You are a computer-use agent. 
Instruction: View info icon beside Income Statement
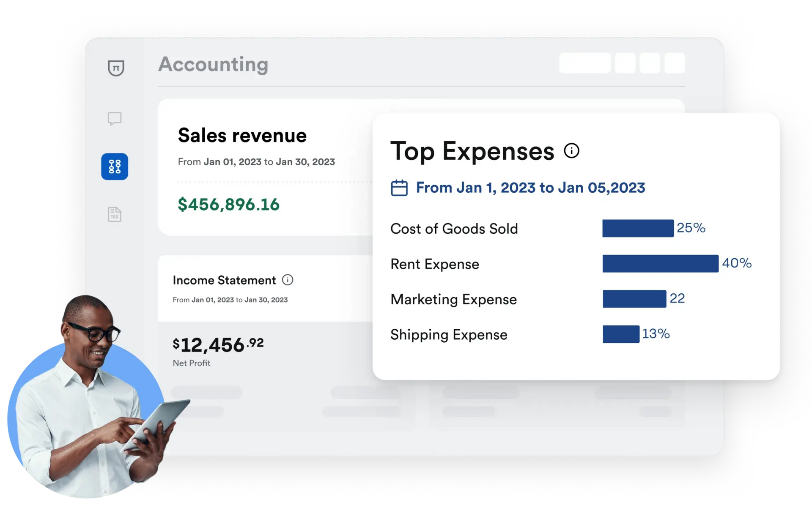click(x=288, y=280)
